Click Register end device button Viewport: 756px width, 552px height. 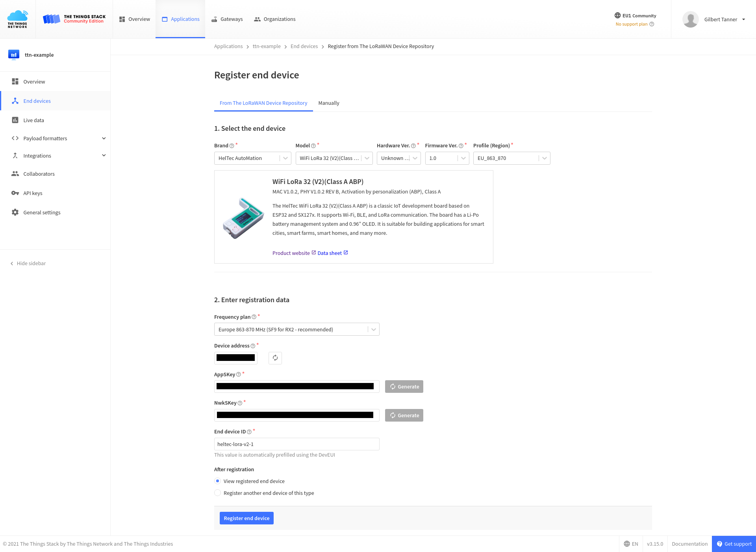pos(245,518)
